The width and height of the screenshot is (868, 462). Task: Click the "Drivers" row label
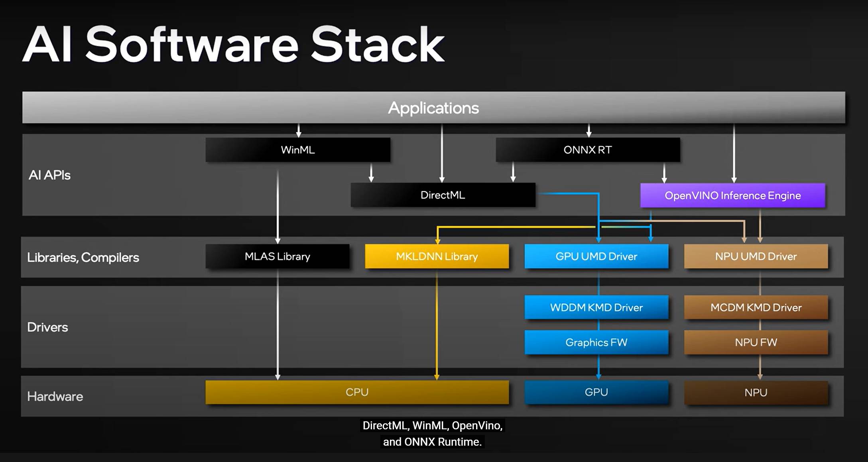point(47,327)
